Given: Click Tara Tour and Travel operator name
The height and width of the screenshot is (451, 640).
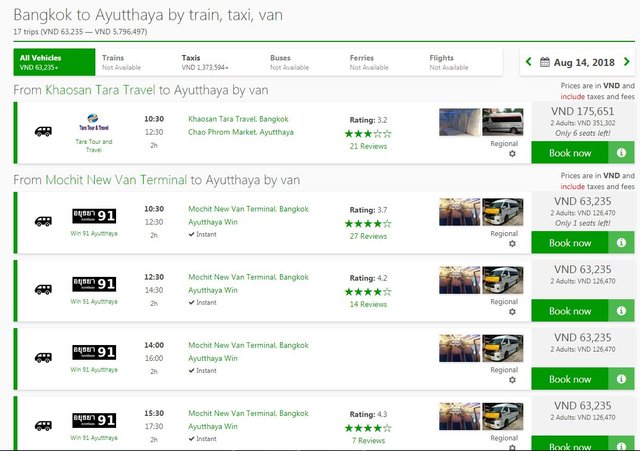Looking at the screenshot, I should click(94, 145).
